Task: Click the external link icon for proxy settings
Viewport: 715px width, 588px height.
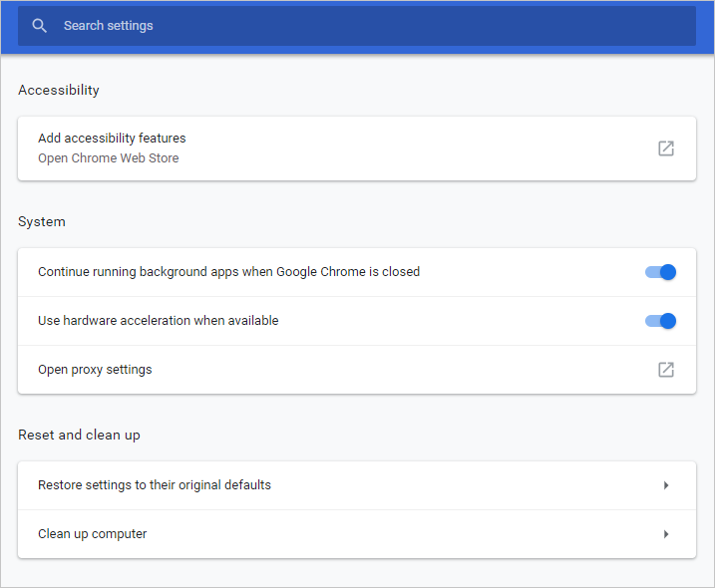Action: point(665,370)
